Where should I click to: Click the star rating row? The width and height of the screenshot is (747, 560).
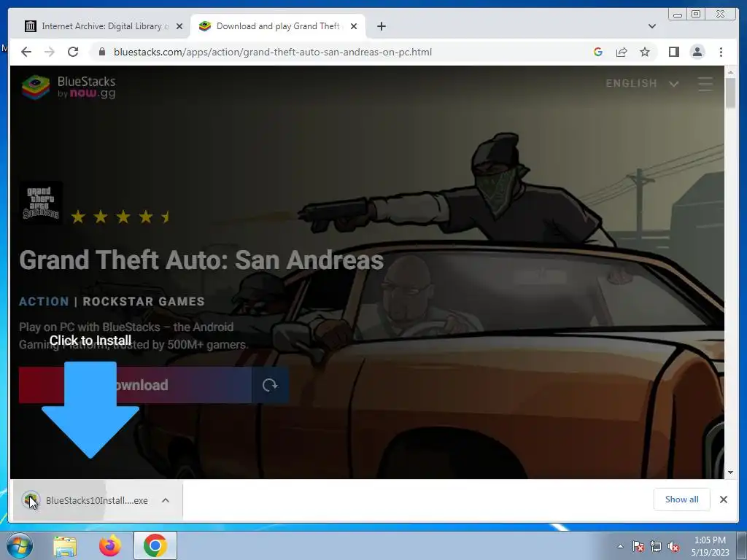(120, 217)
